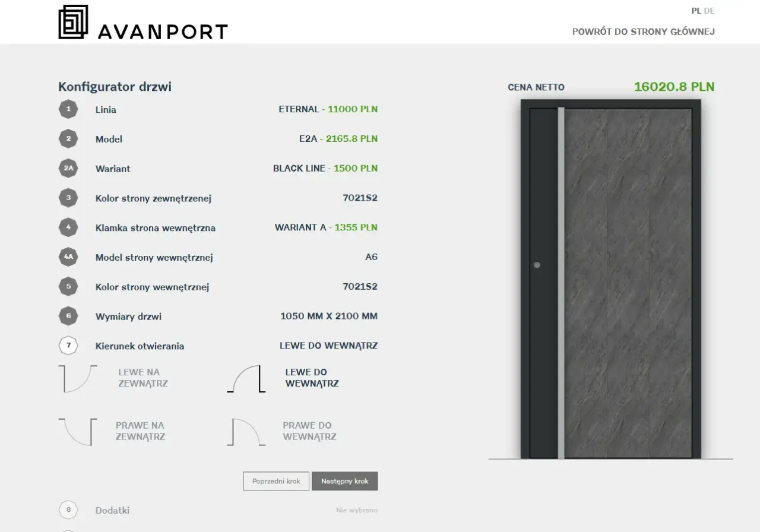Click the Avanport logo icon

[73, 22]
